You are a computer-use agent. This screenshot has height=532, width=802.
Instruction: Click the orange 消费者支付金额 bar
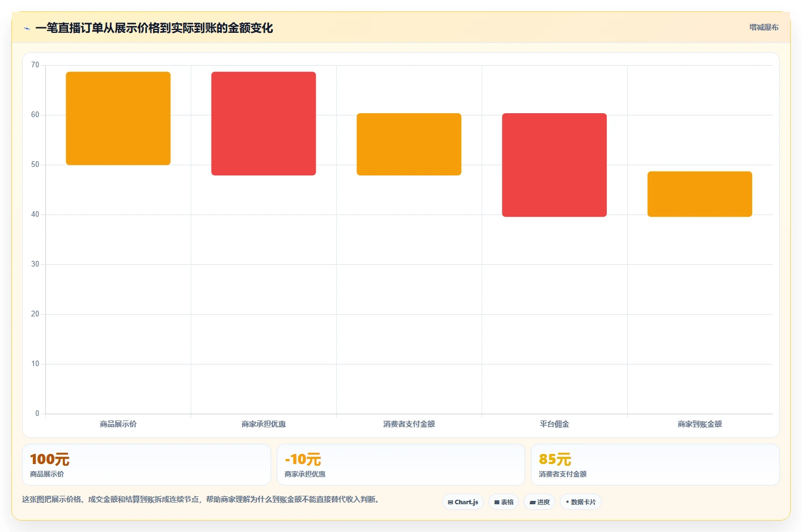409,144
